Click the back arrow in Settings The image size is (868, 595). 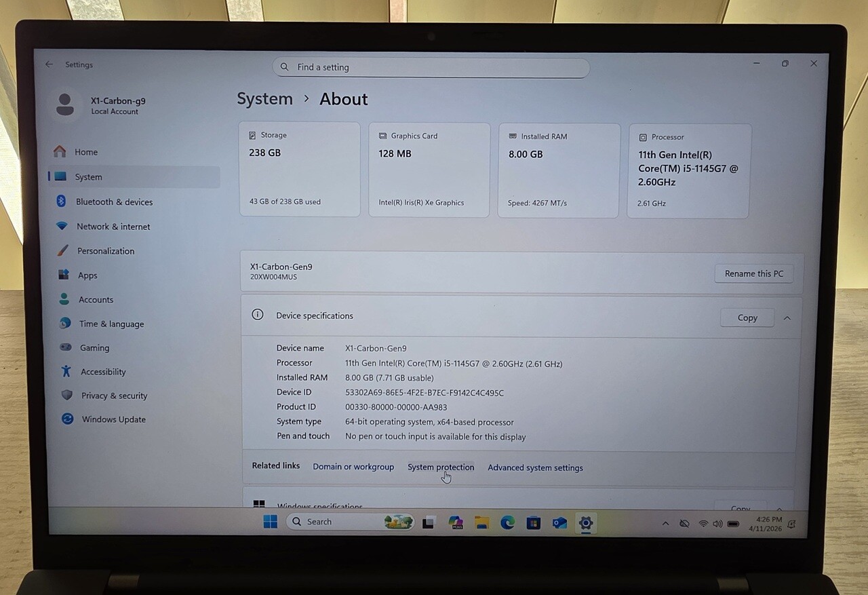[x=49, y=64]
